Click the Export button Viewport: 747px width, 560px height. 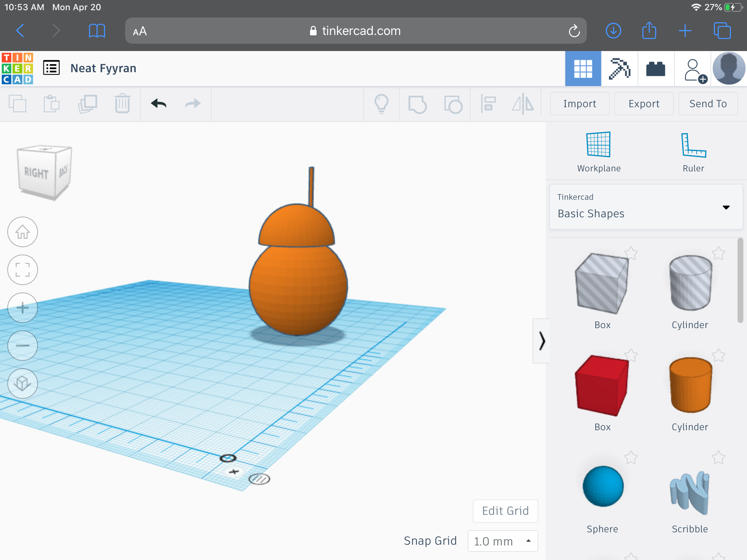point(644,104)
